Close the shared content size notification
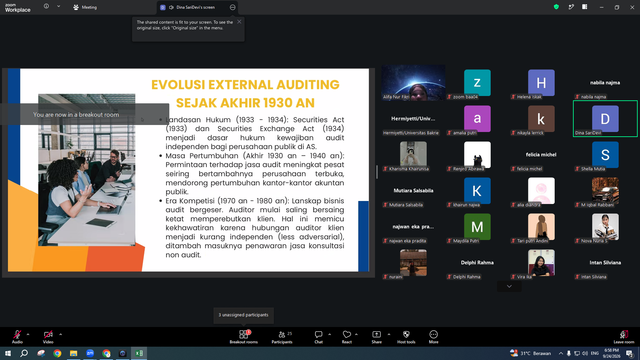 (x=239, y=22)
